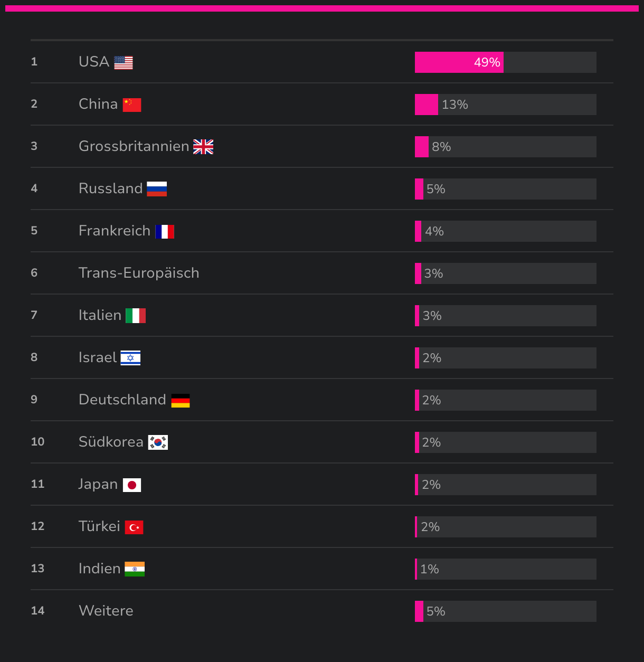Image resolution: width=644 pixels, height=662 pixels.
Task: Click the Turkish flag icon
Action: point(134,527)
